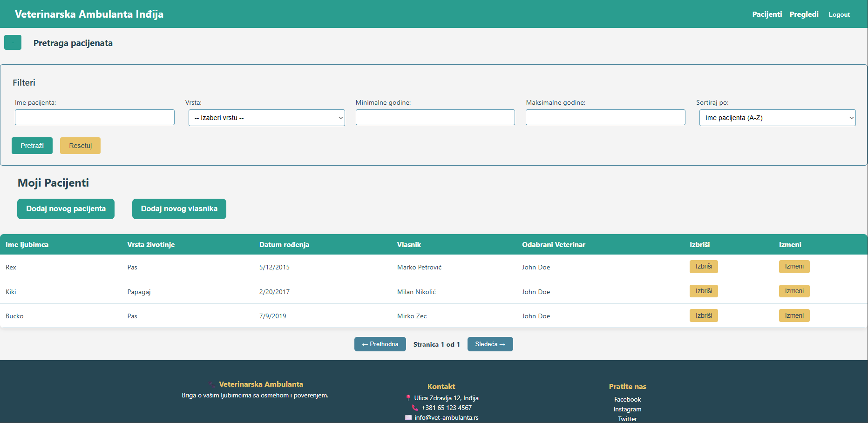Click the Veterinarska Ambulanta Inđija site title
This screenshot has width=868, height=423.
[x=89, y=14]
